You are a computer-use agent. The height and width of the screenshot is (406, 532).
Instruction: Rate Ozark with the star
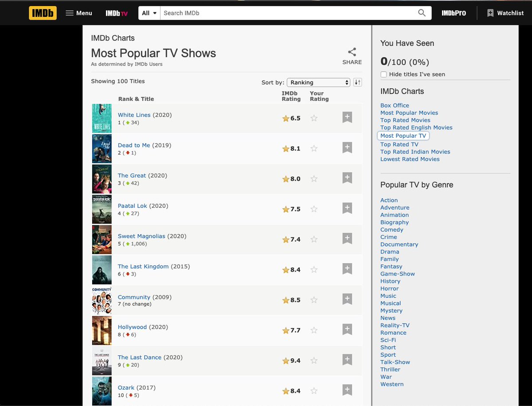(314, 390)
